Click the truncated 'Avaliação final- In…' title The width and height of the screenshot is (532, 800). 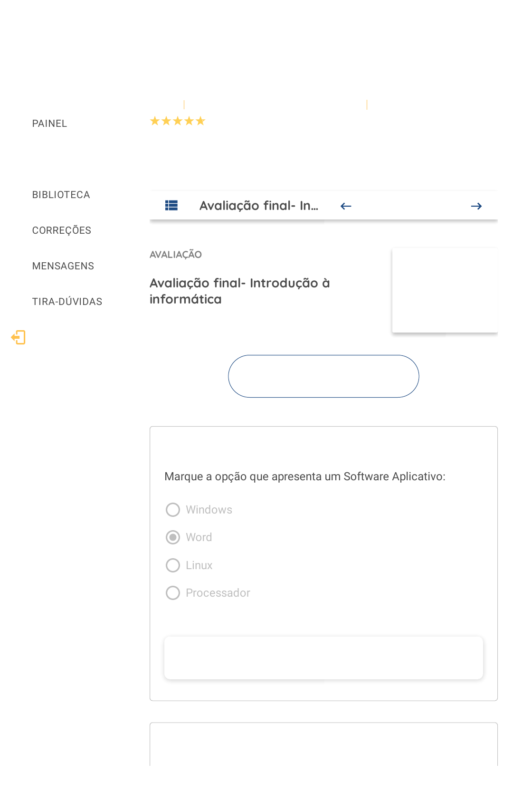coord(258,206)
